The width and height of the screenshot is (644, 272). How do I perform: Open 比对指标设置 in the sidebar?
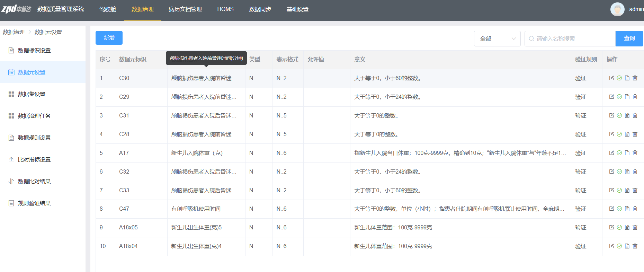pos(43,159)
